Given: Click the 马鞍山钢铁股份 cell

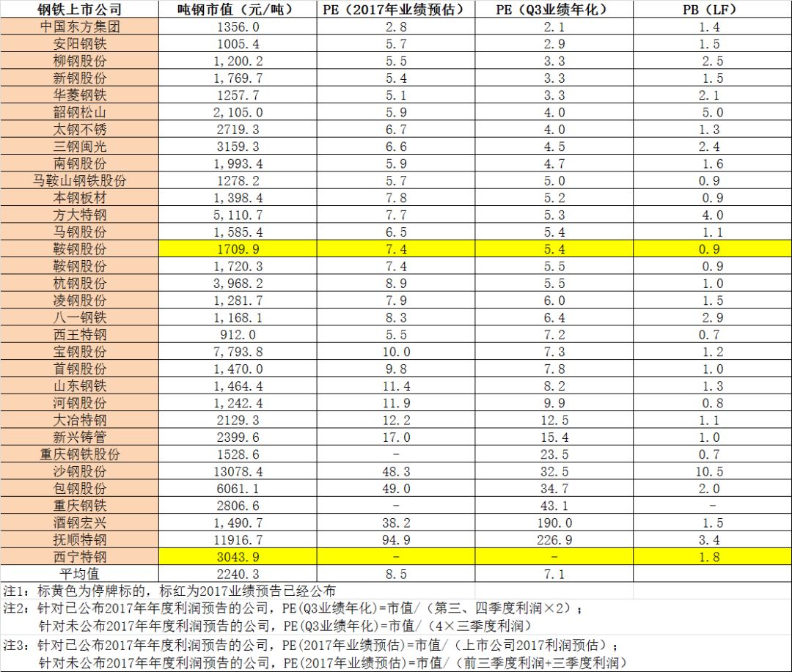Looking at the screenshot, I should pyautogui.click(x=79, y=181).
